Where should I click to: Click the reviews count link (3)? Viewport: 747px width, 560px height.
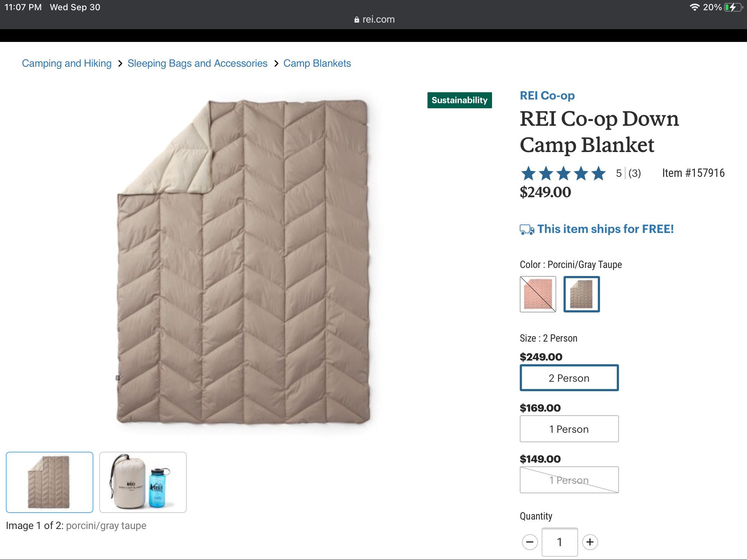click(x=634, y=174)
